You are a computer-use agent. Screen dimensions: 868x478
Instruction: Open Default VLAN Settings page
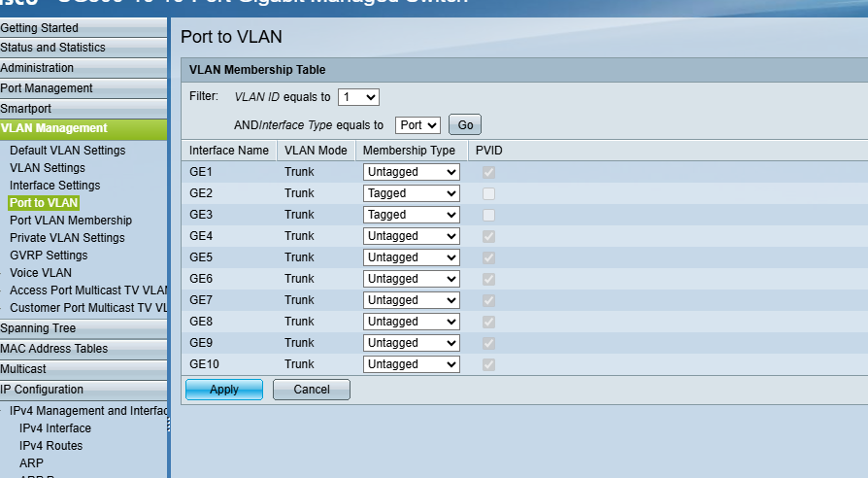point(67,151)
